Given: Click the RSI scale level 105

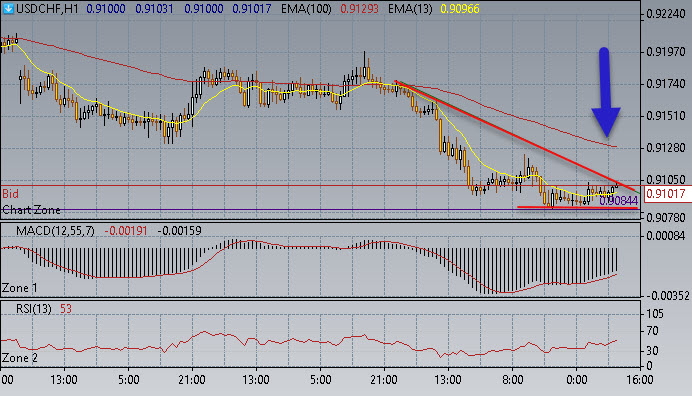Looking at the screenshot, I should point(654,313).
